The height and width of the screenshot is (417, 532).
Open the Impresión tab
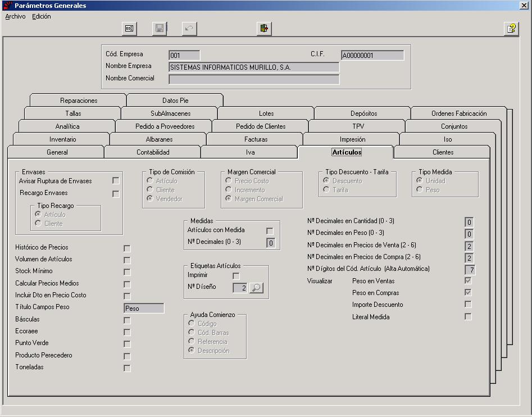pos(353,139)
